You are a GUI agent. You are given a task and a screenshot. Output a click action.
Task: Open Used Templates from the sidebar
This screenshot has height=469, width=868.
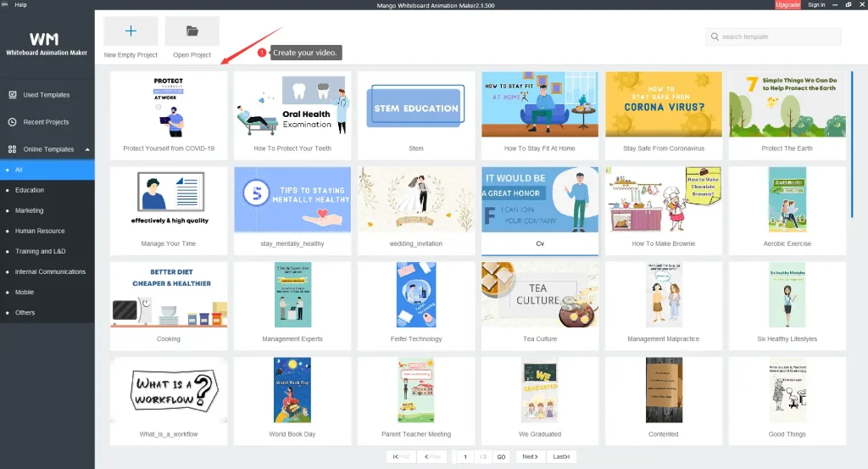(47, 95)
